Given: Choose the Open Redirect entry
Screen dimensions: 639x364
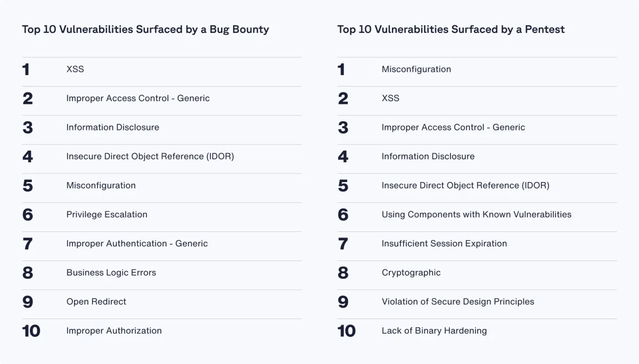Looking at the screenshot, I should (96, 301).
